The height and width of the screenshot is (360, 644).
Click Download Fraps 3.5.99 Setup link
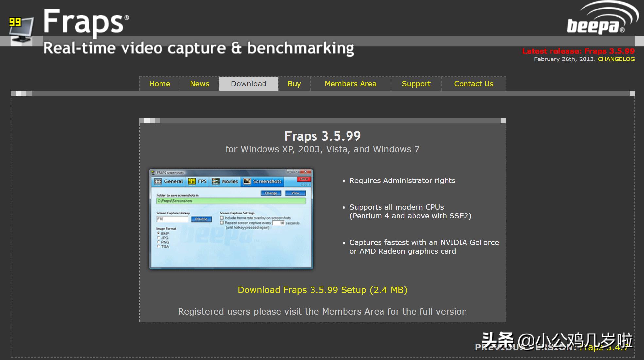point(322,290)
